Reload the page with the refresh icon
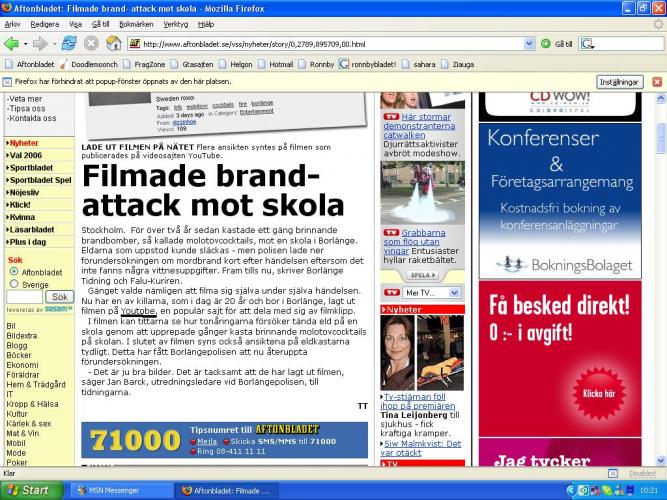Viewport: 667px width, 500px height. click(69, 43)
